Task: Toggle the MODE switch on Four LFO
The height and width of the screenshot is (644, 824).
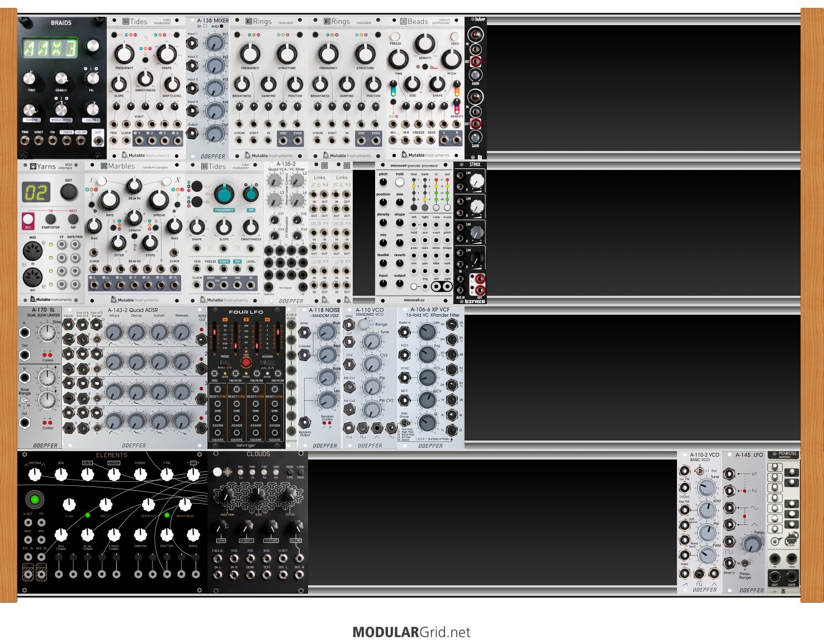Action: (225, 363)
